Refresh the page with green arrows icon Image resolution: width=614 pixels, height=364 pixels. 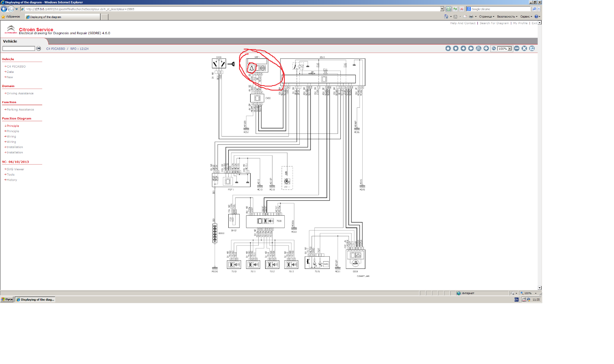[x=455, y=9]
